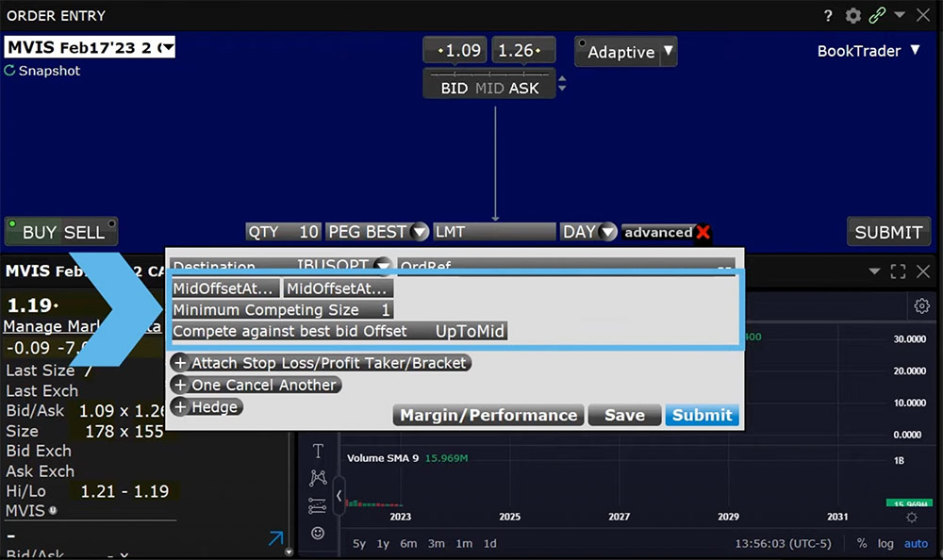
Task: Edit the OrdRef field
Action: (x=566, y=265)
